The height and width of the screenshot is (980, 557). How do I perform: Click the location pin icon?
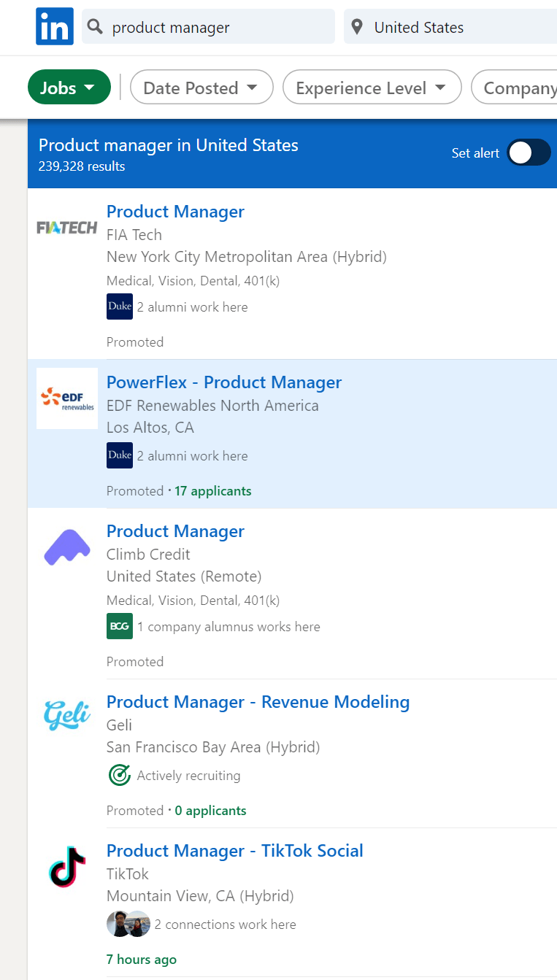[357, 27]
